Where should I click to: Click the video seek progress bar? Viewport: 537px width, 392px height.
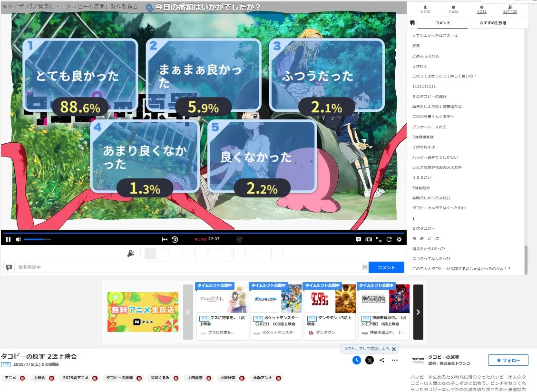(x=203, y=233)
